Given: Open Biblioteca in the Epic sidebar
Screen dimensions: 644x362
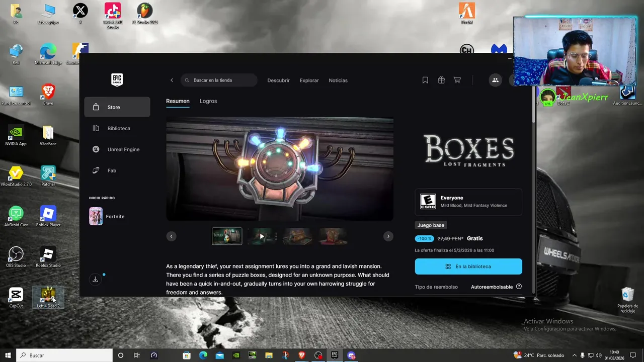Looking at the screenshot, I should click(x=117, y=128).
